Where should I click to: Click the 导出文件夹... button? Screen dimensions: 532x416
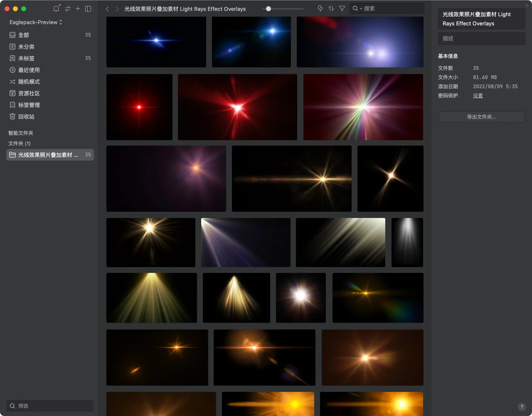click(481, 117)
